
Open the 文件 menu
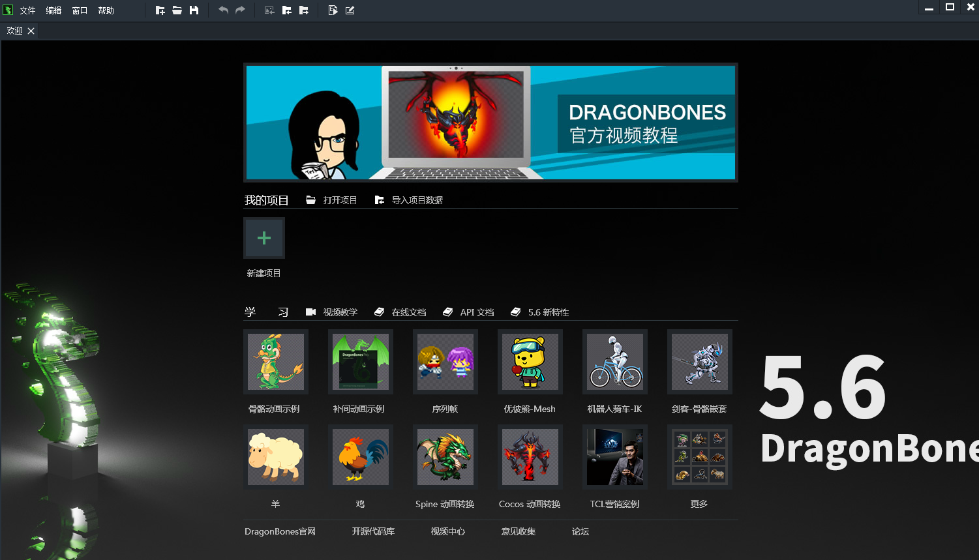(x=27, y=10)
